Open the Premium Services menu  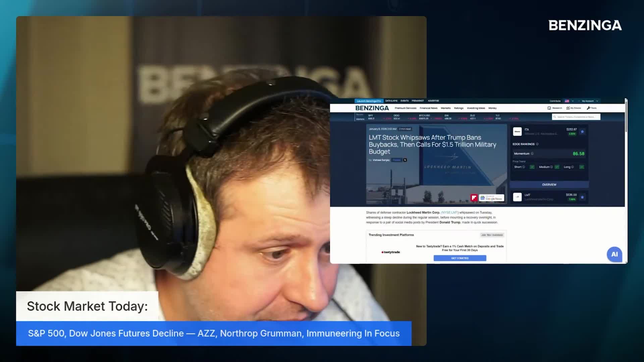click(405, 108)
